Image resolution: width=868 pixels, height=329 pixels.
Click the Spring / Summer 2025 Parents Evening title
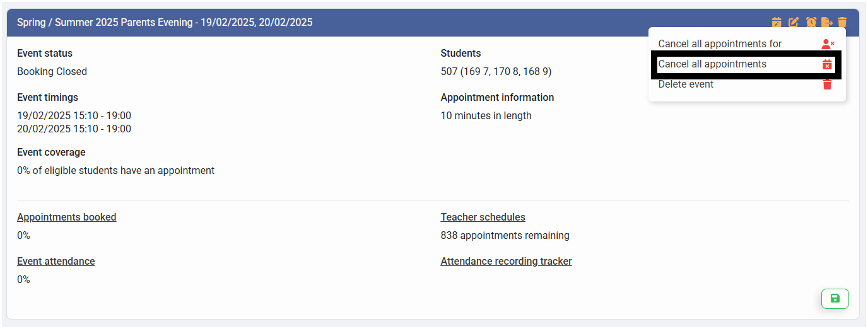(165, 23)
